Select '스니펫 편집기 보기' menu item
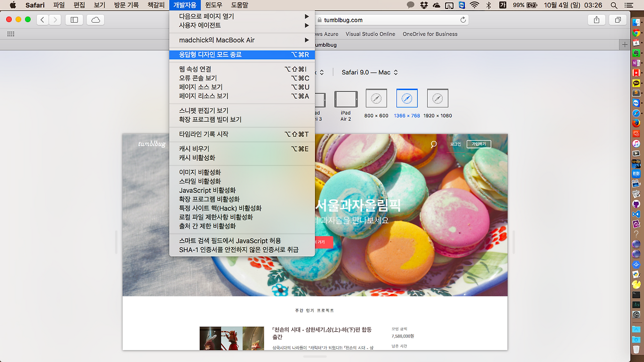 pos(242,111)
